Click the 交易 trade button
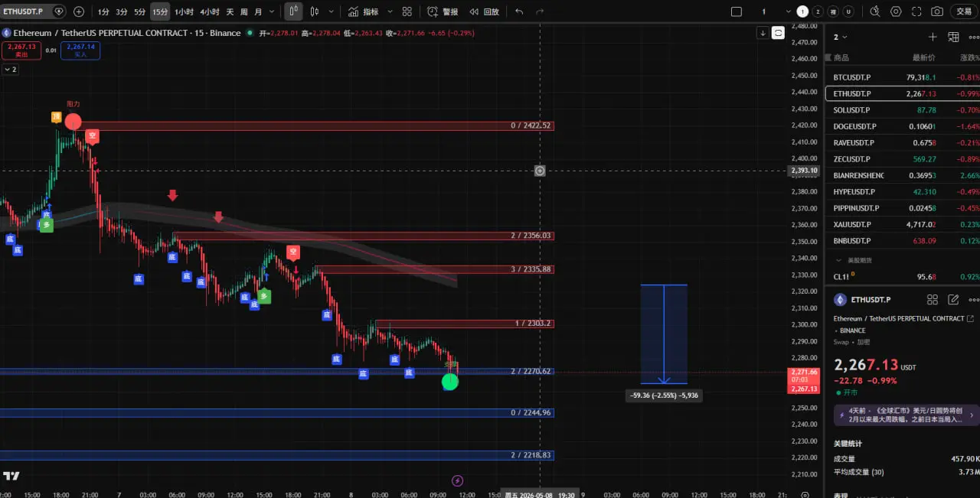This screenshot has height=498, width=980. coord(964,11)
